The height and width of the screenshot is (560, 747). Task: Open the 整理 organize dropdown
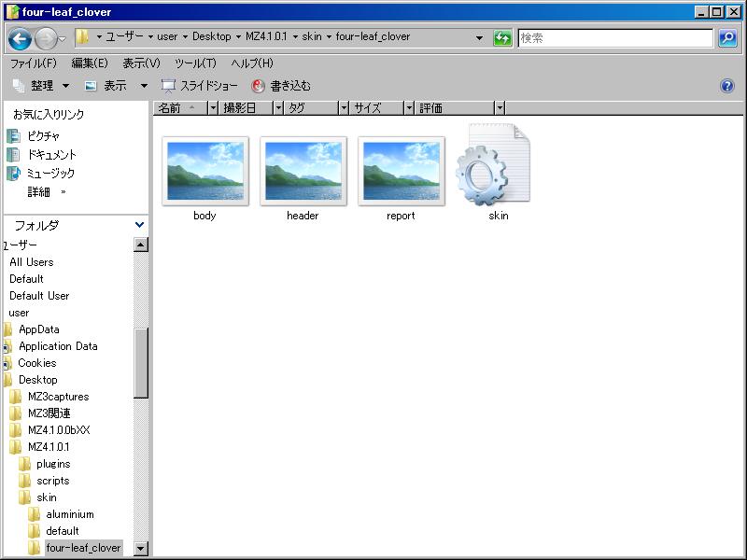(41, 86)
